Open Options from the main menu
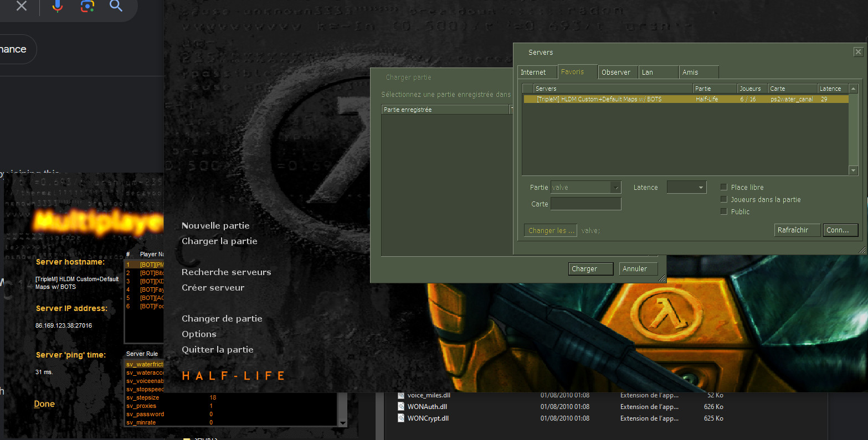 (x=199, y=334)
